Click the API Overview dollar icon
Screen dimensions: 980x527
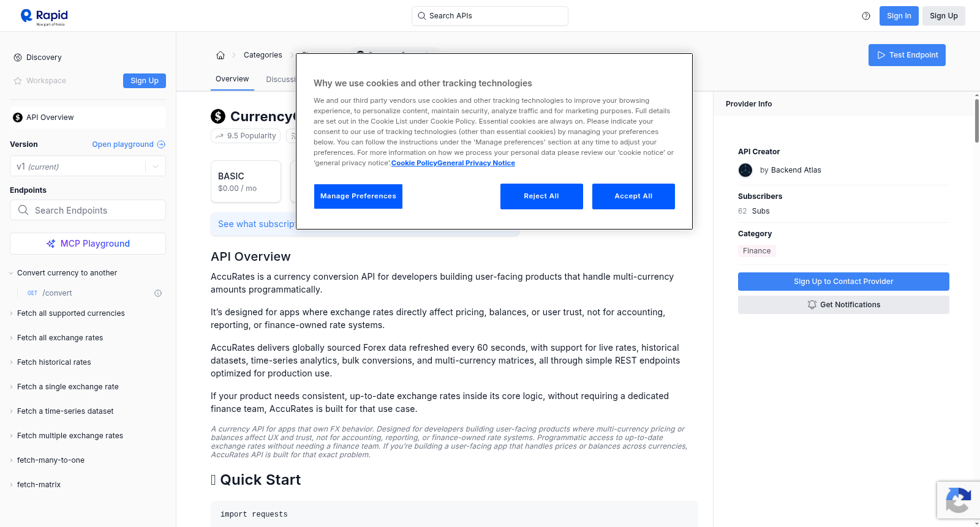tap(18, 118)
